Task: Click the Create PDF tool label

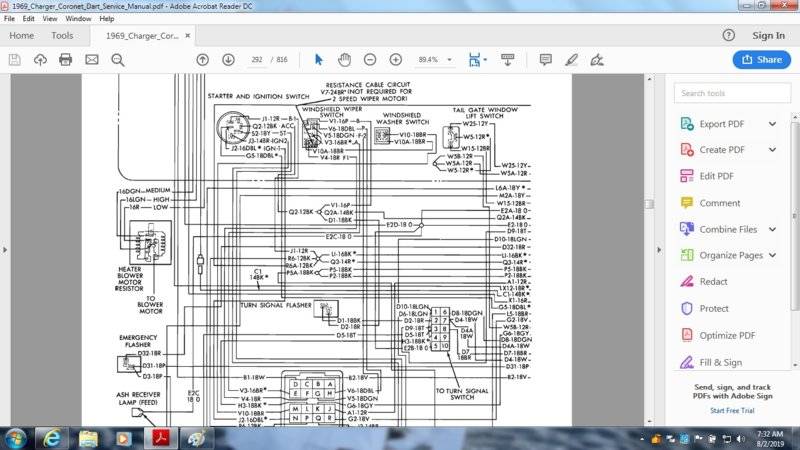Action: pos(722,150)
